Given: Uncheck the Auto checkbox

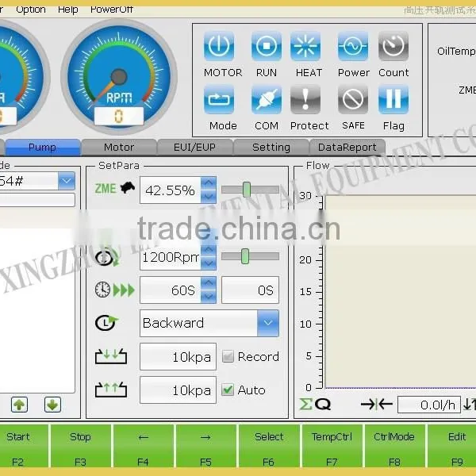Looking at the screenshot, I should click(228, 390).
